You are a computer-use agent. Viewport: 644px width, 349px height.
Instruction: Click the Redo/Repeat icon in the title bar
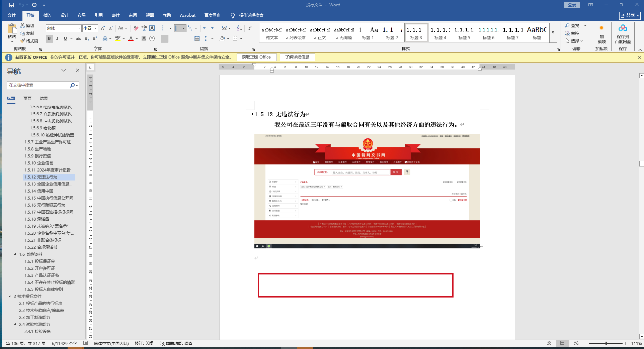(34, 5)
